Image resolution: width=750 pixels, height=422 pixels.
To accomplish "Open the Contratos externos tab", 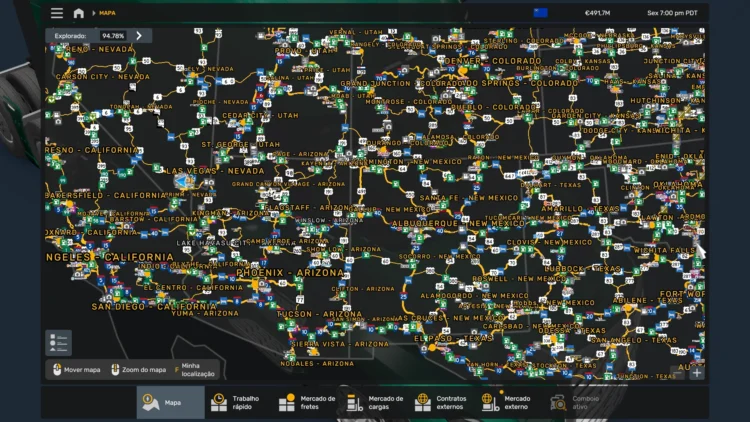I will 442,402.
